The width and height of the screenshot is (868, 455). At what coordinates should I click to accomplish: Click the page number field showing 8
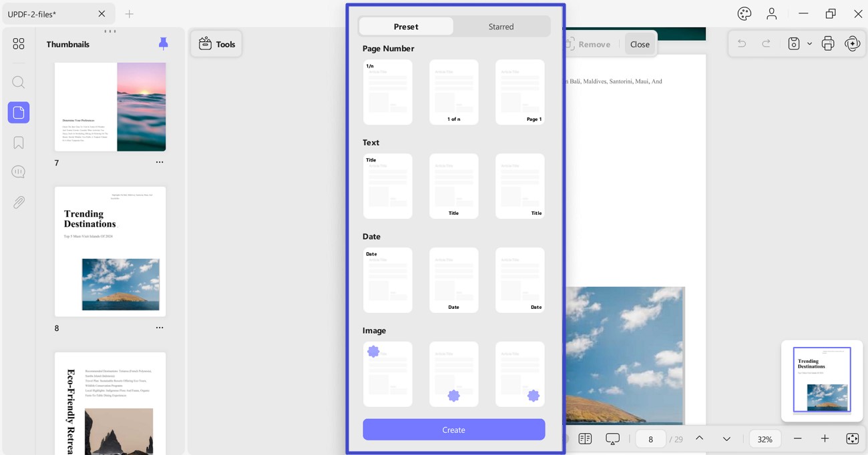click(650, 439)
